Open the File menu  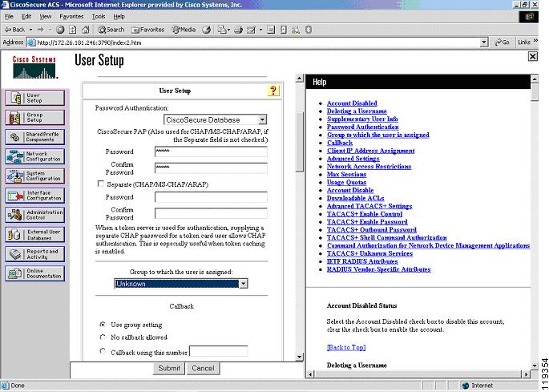[9, 17]
